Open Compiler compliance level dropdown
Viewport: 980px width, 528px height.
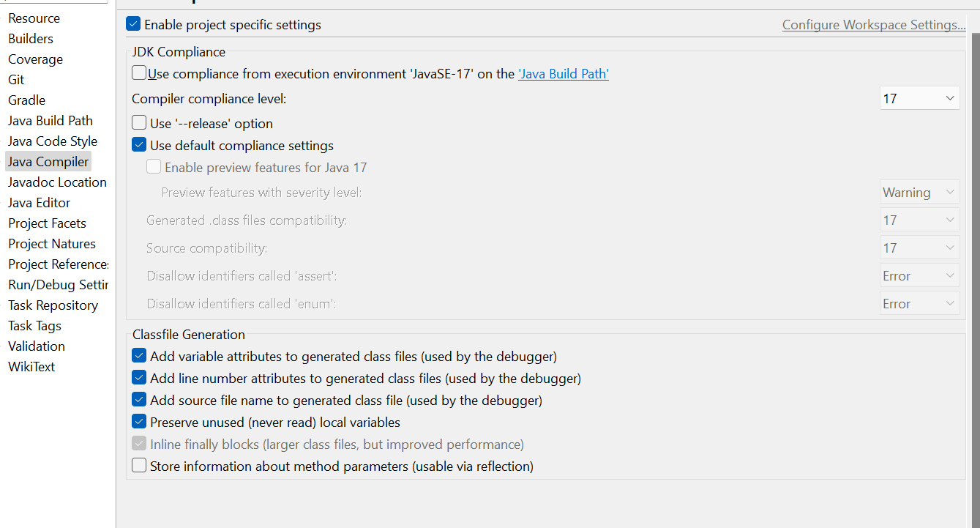[x=919, y=98]
